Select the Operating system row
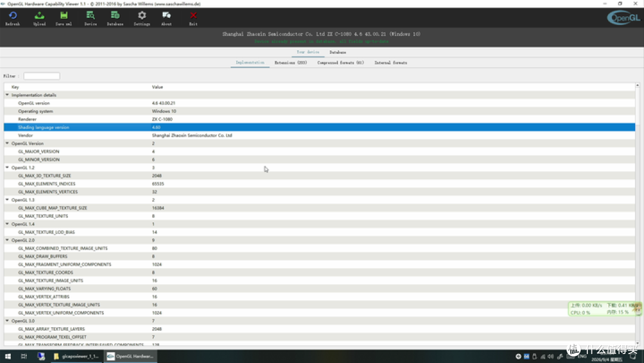This screenshot has width=644, height=363. click(x=320, y=111)
